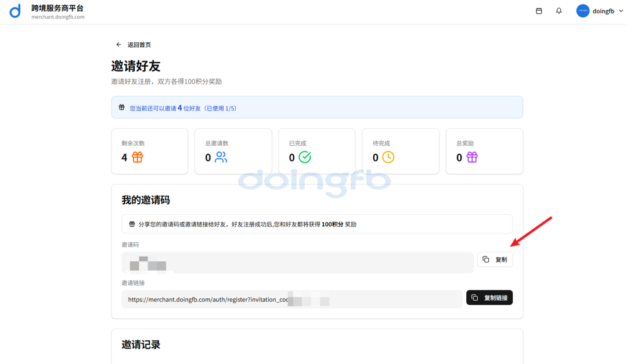This screenshot has width=627, height=364.
Task: Click the purple gift total rewards icon
Action: point(472,157)
